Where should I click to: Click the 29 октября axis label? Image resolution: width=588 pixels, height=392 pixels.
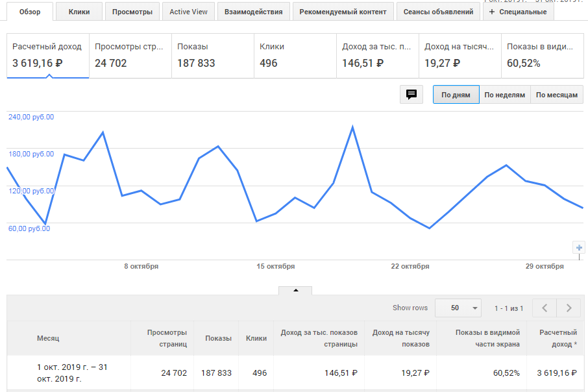coord(545,266)
